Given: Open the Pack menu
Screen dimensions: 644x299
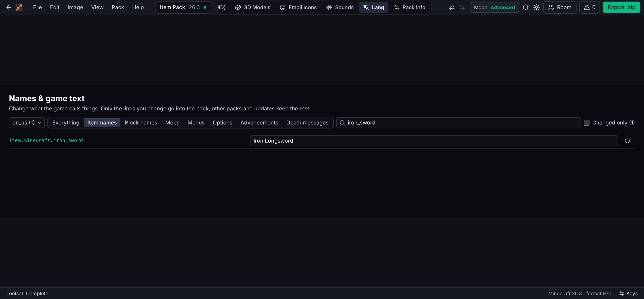Looking at the screenshot, I should pyautogui.click(x=118, y=8).
